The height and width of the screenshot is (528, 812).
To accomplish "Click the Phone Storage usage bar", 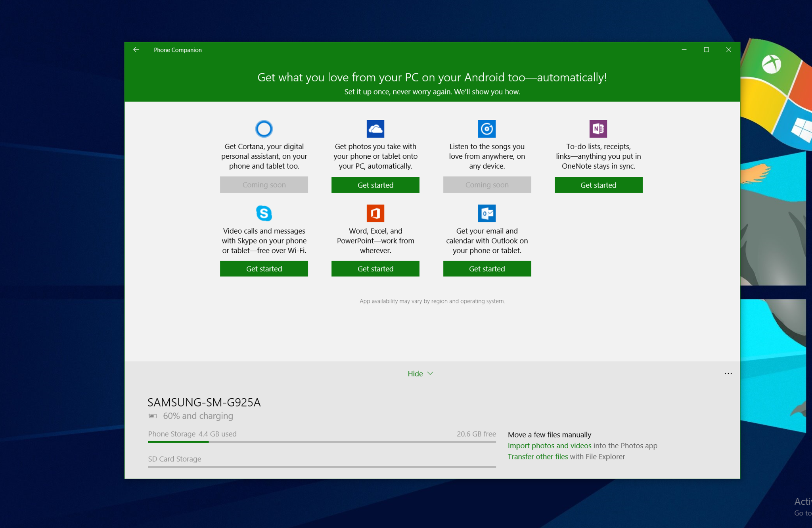I will tap(322, 442).
